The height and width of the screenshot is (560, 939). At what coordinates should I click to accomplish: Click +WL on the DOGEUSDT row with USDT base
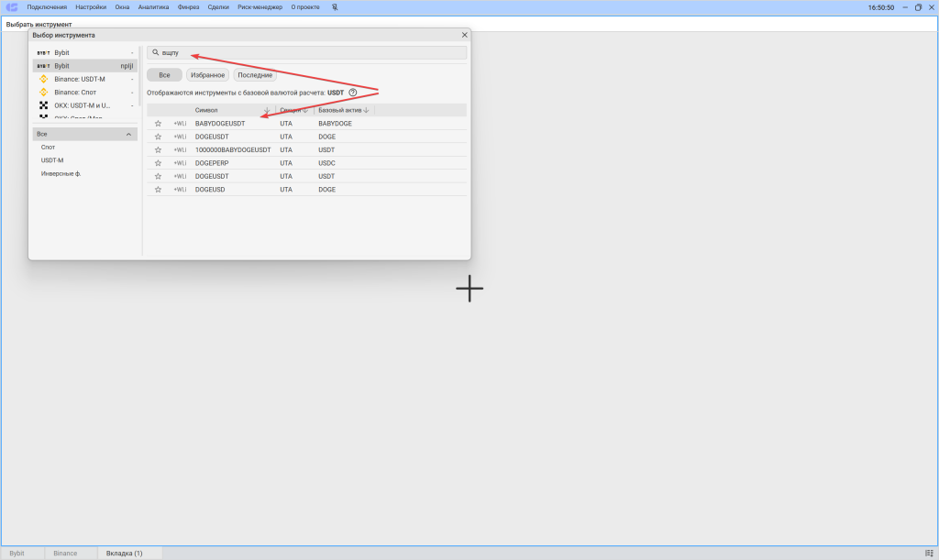click(x=180, y=176)
